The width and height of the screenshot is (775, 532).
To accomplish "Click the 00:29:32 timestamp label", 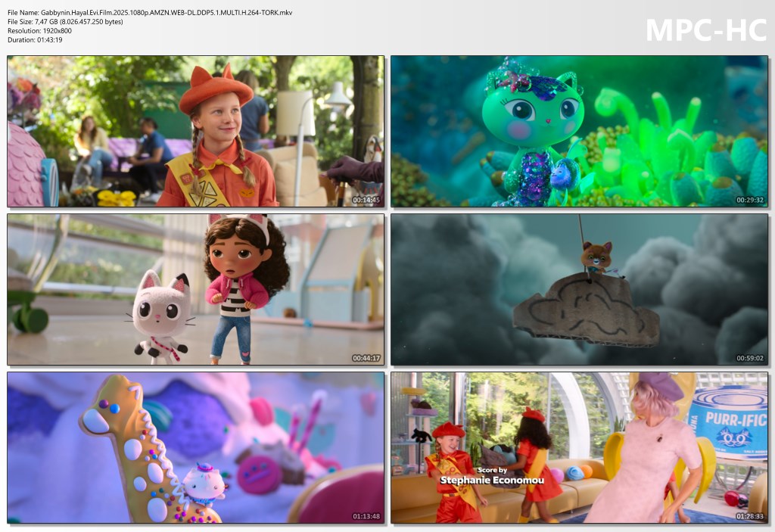I will [x=750, y=201].
